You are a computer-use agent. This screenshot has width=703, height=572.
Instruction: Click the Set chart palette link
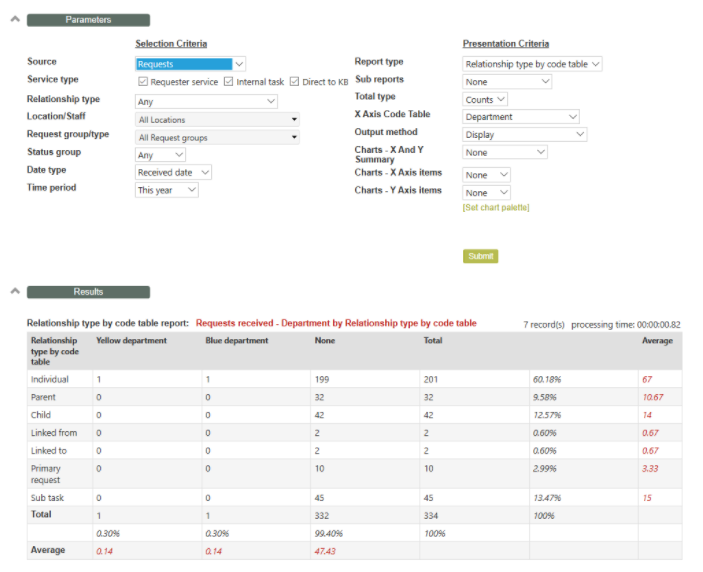495,207
